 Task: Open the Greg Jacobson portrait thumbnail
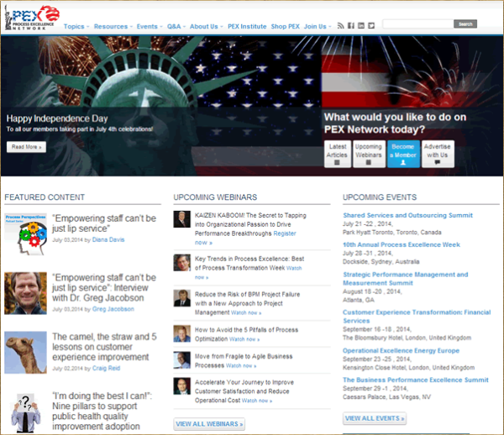click(x=26, y=293)
